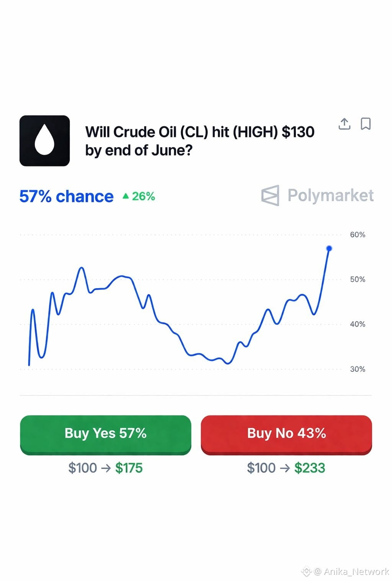Click the share upload icon
This screenshot has width=392, height=581.
(x=345, y=124)
